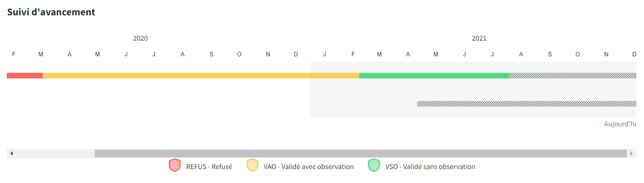644x183 pixels.
Task: Select the September 2021 month header
Action: 550,55
